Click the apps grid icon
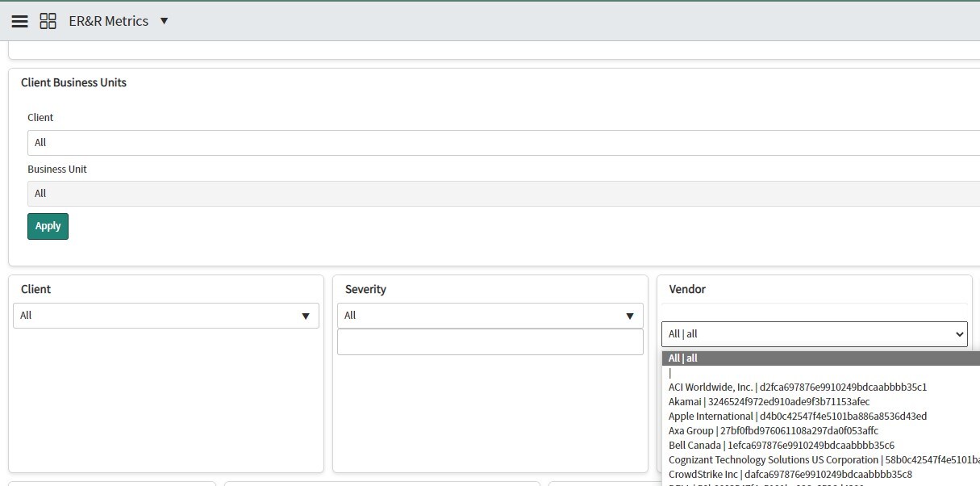Viewport: 980px width, 486px height. [48, 21]
